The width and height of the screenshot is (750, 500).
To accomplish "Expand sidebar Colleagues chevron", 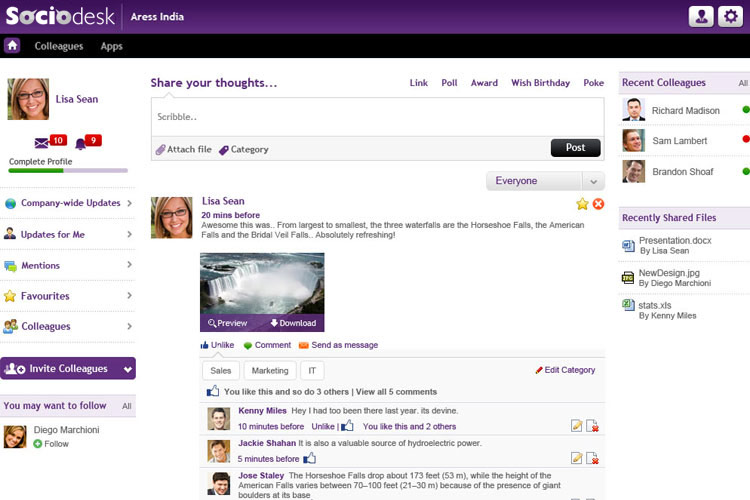I will 129,326.
